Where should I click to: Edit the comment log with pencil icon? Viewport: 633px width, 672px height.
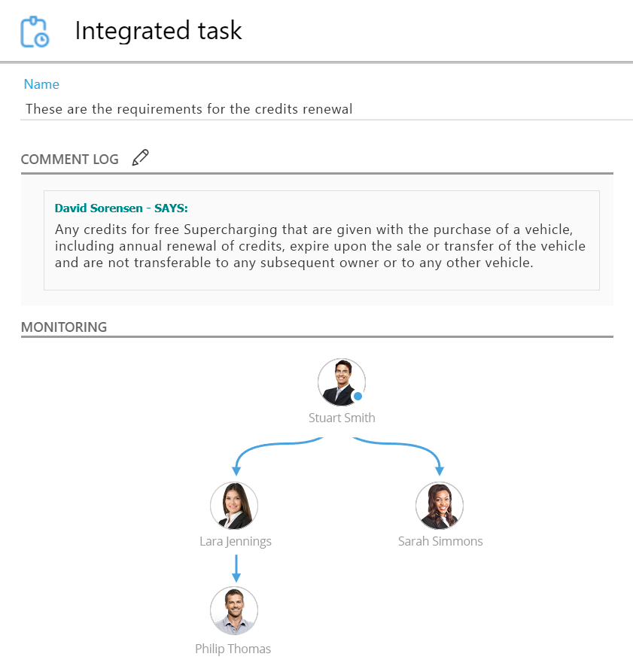140,158
